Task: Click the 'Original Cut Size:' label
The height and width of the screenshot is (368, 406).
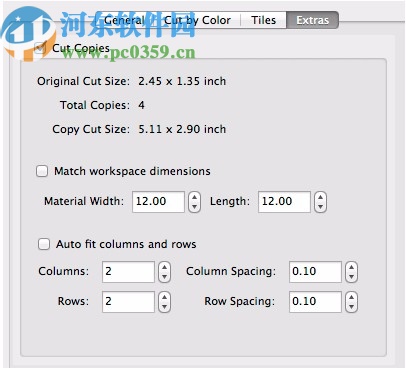Action: 83,81
